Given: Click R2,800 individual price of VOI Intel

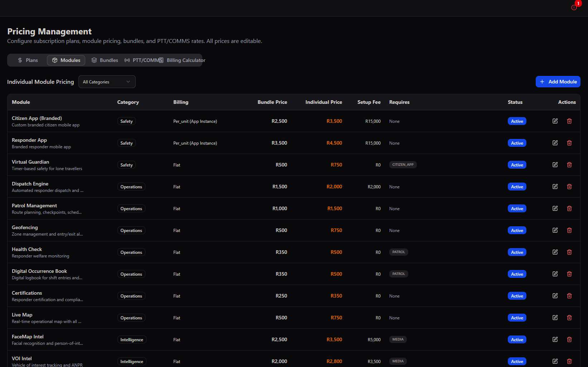Looking at the screenshot, I should [x=334, y=361].
